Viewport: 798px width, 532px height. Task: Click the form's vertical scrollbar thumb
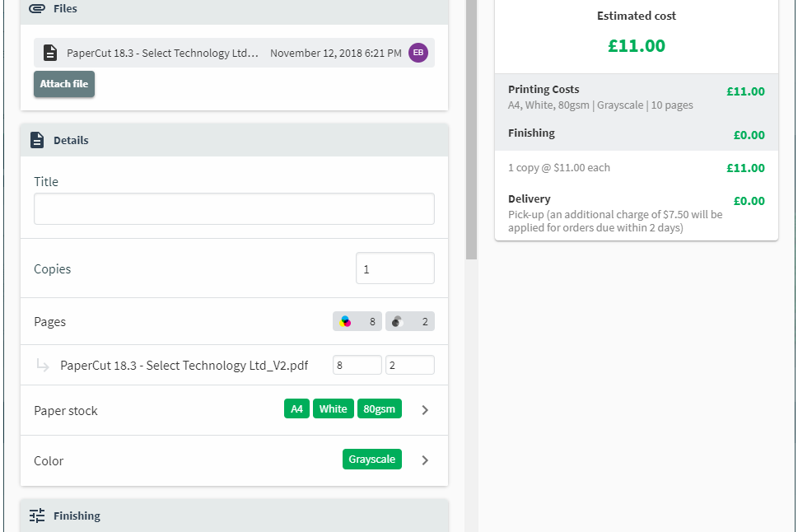471,129
